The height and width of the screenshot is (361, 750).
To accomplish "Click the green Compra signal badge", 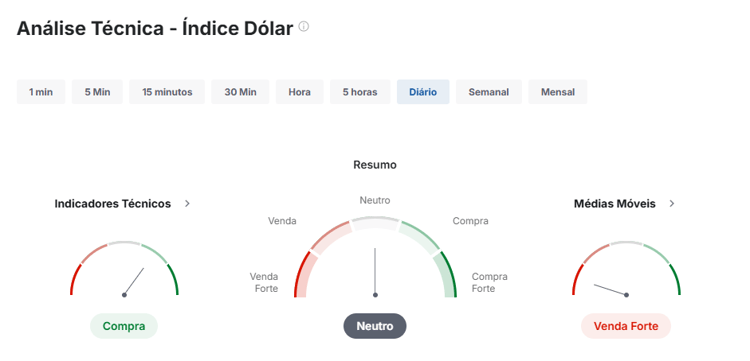I will [x=124, y=326].
